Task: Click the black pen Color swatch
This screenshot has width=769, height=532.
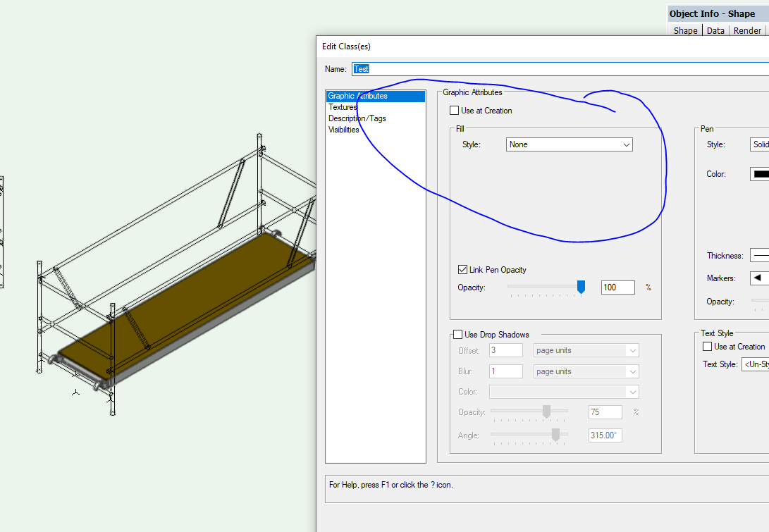Action: point(761,174)
